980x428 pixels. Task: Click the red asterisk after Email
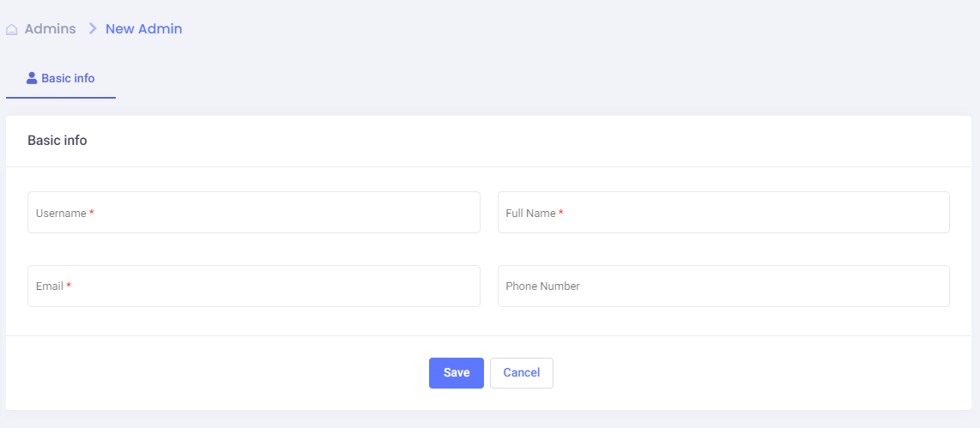click(69, 286)
